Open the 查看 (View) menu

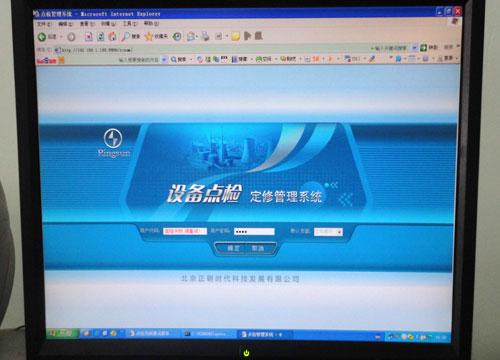tap(87, 24)
